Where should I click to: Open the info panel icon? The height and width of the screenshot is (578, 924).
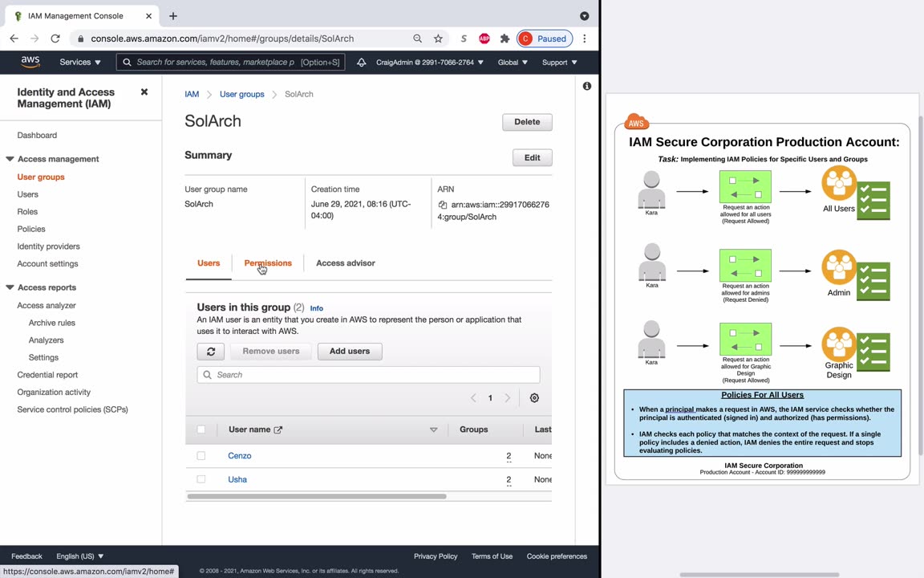587,86
